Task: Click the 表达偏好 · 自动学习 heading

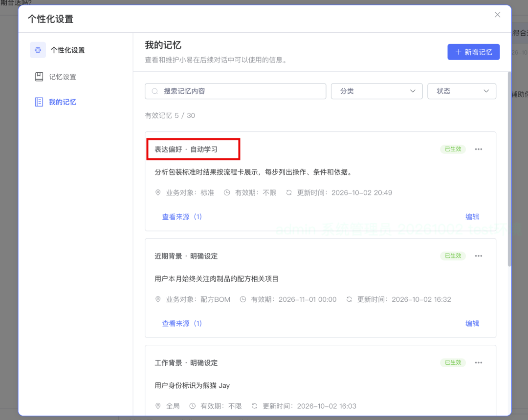Action: [186, 149]
